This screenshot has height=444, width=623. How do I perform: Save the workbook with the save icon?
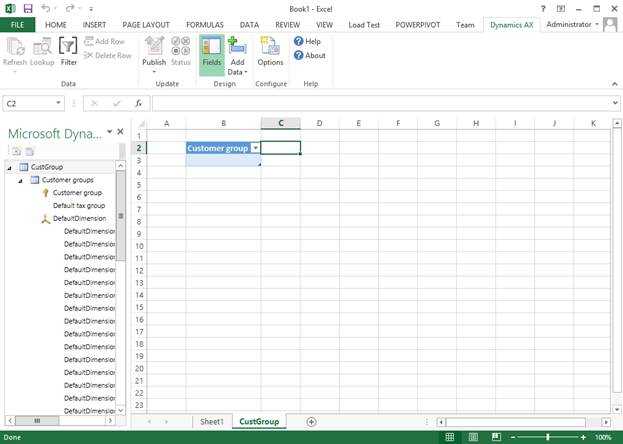pyautogui.click(x=28, y=9)
